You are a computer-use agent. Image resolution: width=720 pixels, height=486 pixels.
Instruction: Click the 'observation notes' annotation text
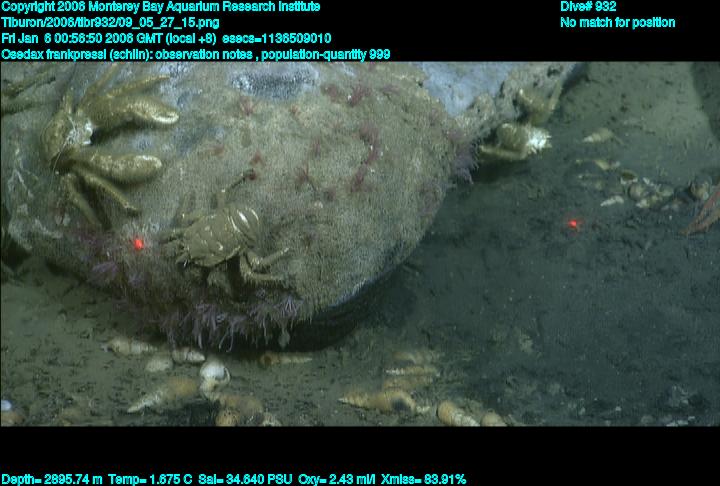[x=204, y=55]
